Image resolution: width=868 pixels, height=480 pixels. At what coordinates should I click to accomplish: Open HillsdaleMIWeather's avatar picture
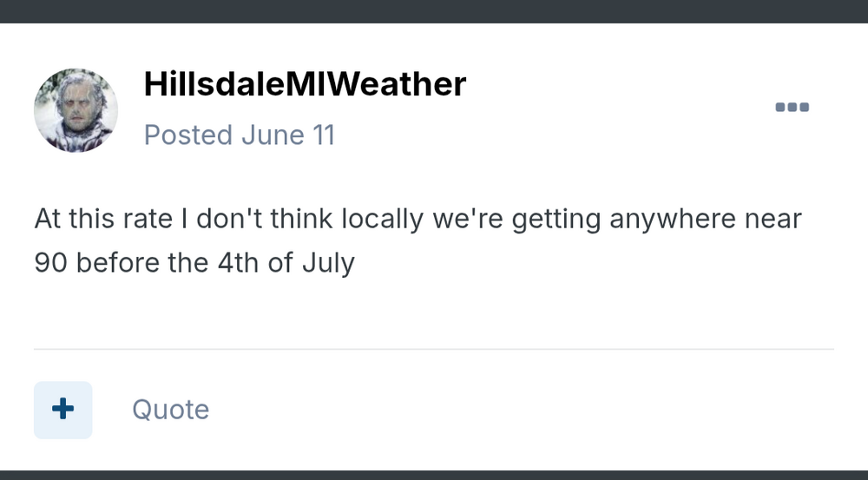[x=76, y=110]
